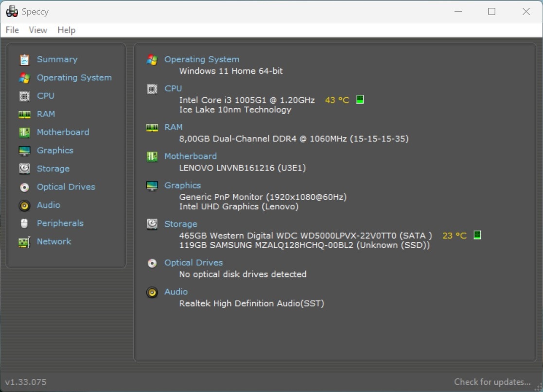This screenshot has height=392, width=543.
Task: Select the Graphics monitor icon in the sidebar
Action: (x=24, y=150)
